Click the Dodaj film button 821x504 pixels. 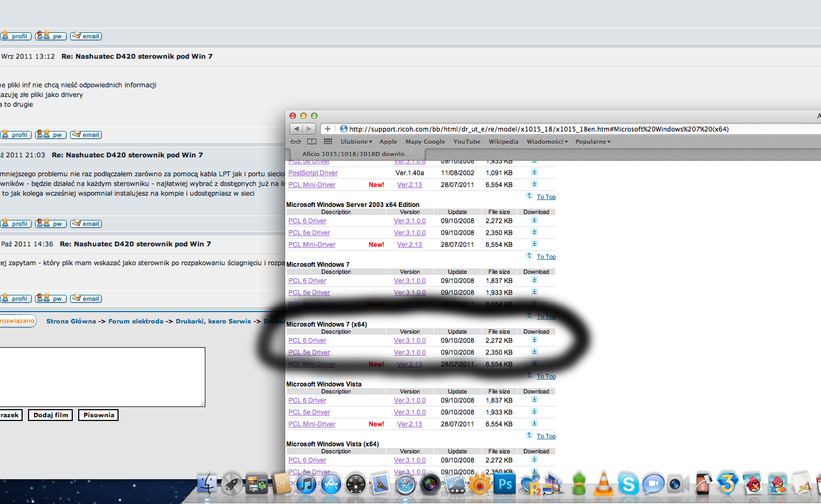tap(51, 415)
